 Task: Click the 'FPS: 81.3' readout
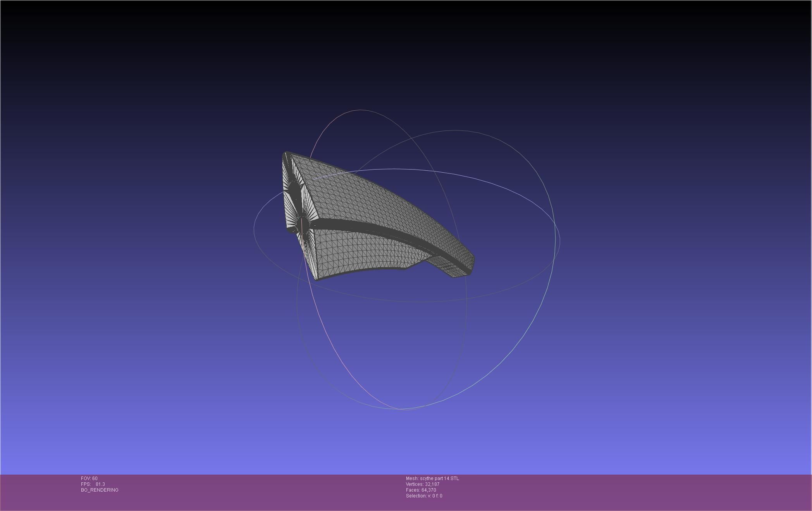pos(93,484)
